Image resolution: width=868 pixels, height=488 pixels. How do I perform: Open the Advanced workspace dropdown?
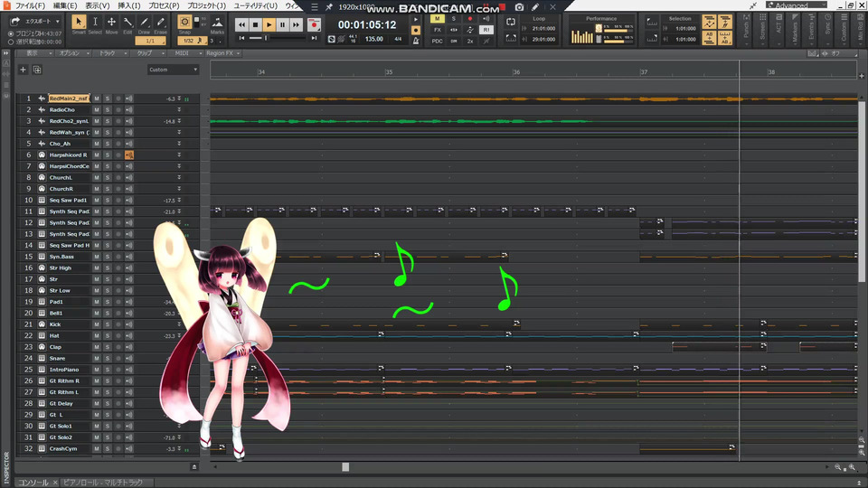pos(797,5)
